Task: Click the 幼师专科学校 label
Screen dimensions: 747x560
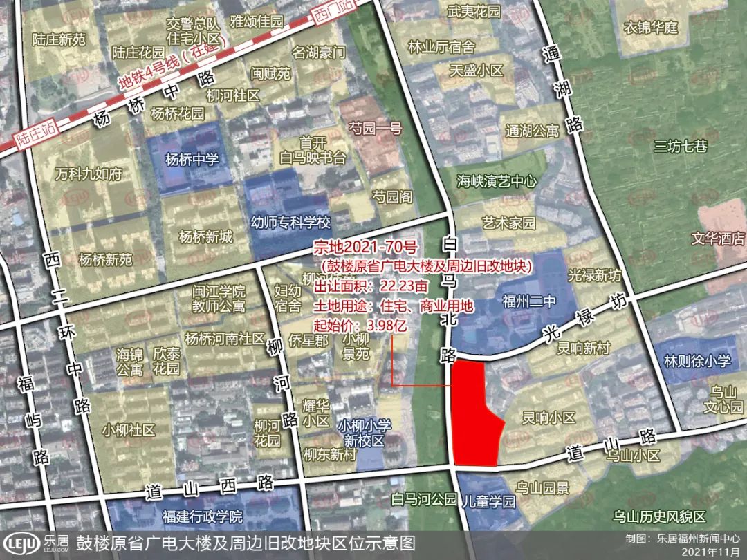Action: pyautogui.click(x=290, y=223)
